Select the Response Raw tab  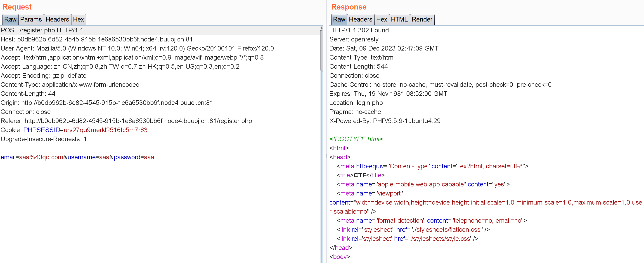tap(339, 19)
